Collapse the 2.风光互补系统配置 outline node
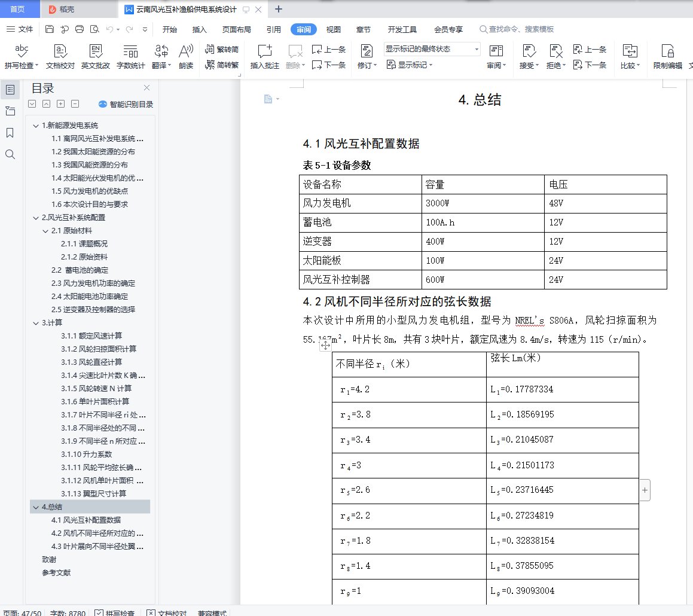This screenshot has width=693, height=616. (x=36, y=218)
